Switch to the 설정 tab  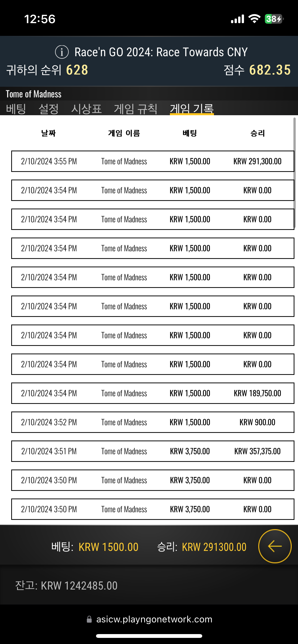pyautogui.click(x=48, y=109)
